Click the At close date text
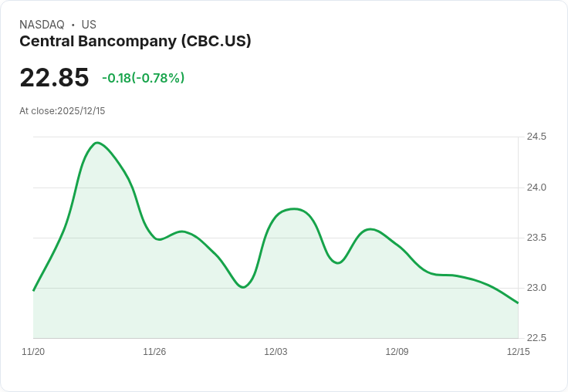Viewport: 568px width, 392px height. [62, 111]
